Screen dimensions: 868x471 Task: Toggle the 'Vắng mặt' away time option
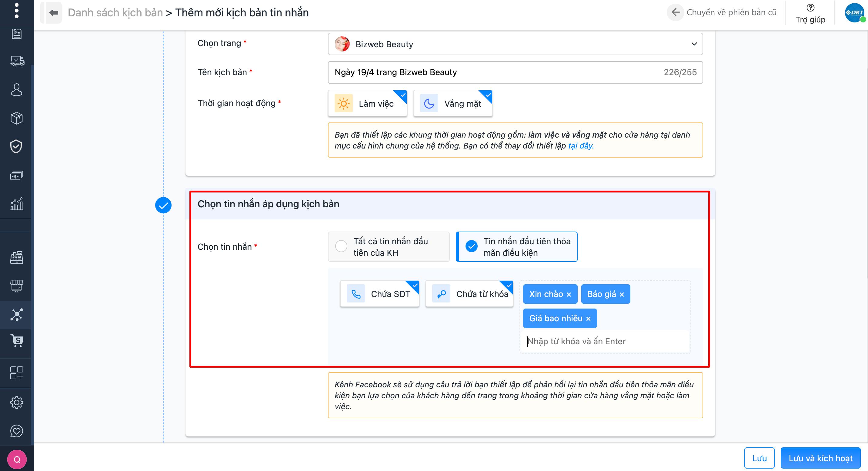pos(452,103)
